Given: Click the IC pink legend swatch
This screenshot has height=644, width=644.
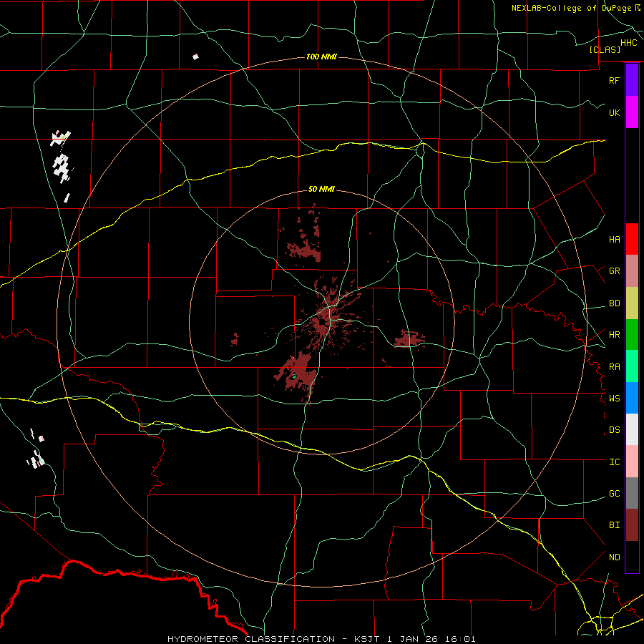Looking at the screenshot, I should point(632,462).
